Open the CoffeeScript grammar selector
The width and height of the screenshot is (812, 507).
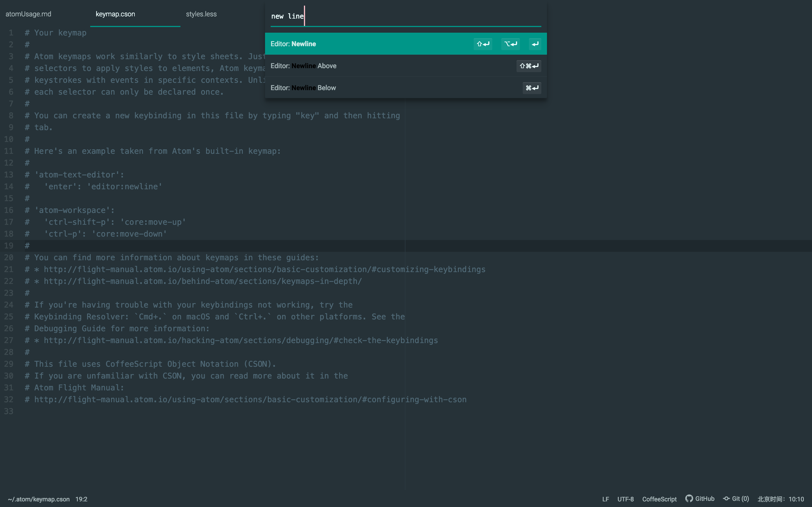[x=659, y=499]
